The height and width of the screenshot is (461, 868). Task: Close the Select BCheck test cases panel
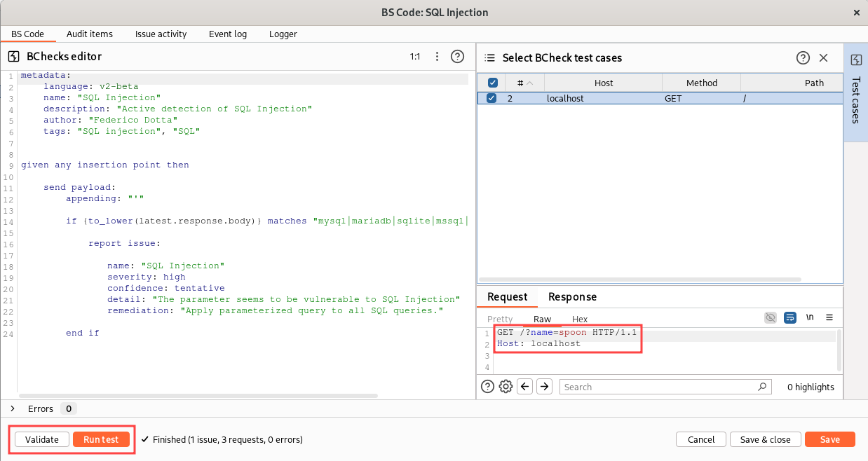click(823, 58)
